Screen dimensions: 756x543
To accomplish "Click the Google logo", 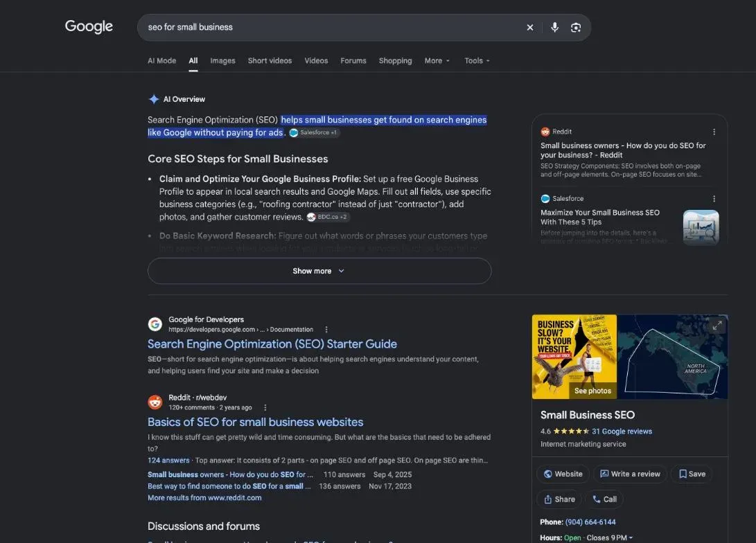I will [x=89, y=26].
